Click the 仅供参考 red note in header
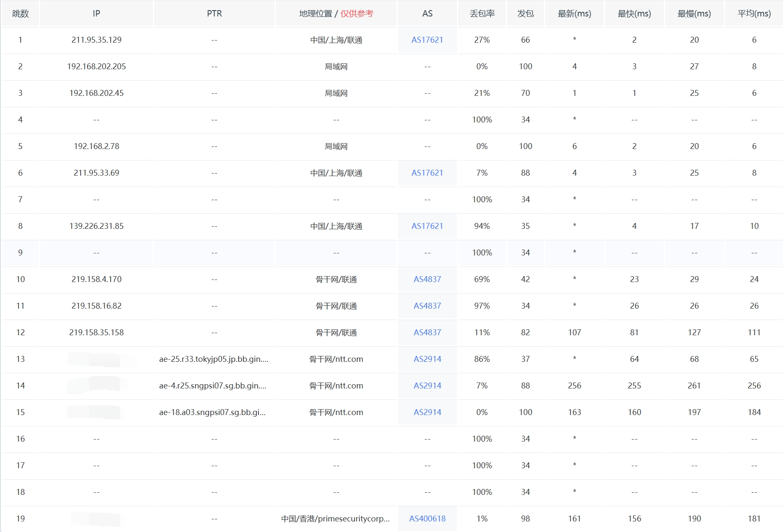The width and height of the screenshot is (783, 532). [357, 14]
